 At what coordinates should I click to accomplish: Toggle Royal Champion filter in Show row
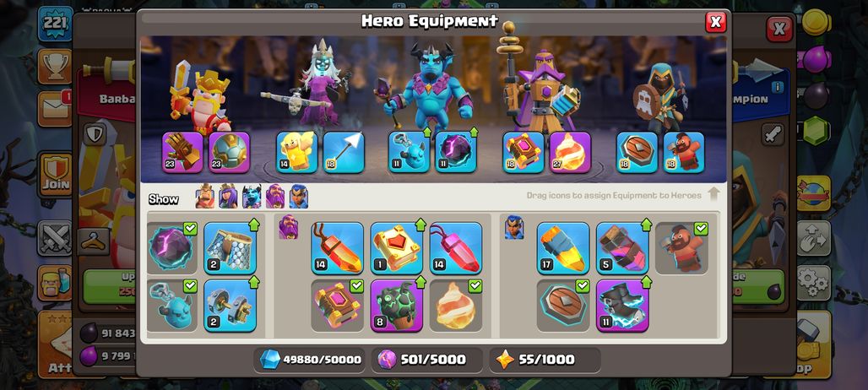(x=298, y=197)
